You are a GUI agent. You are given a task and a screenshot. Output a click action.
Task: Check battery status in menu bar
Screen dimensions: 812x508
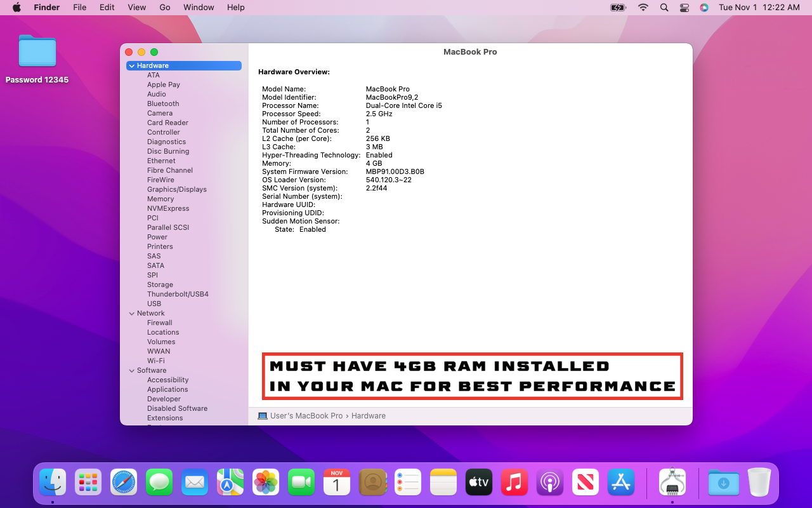[617, 8]
